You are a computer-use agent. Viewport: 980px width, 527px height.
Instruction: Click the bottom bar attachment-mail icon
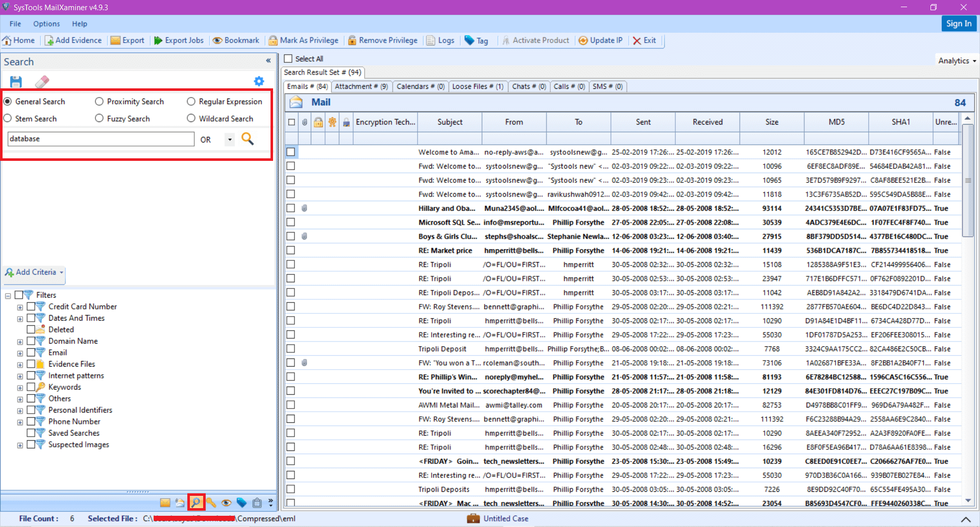click(x=180, y=502)
